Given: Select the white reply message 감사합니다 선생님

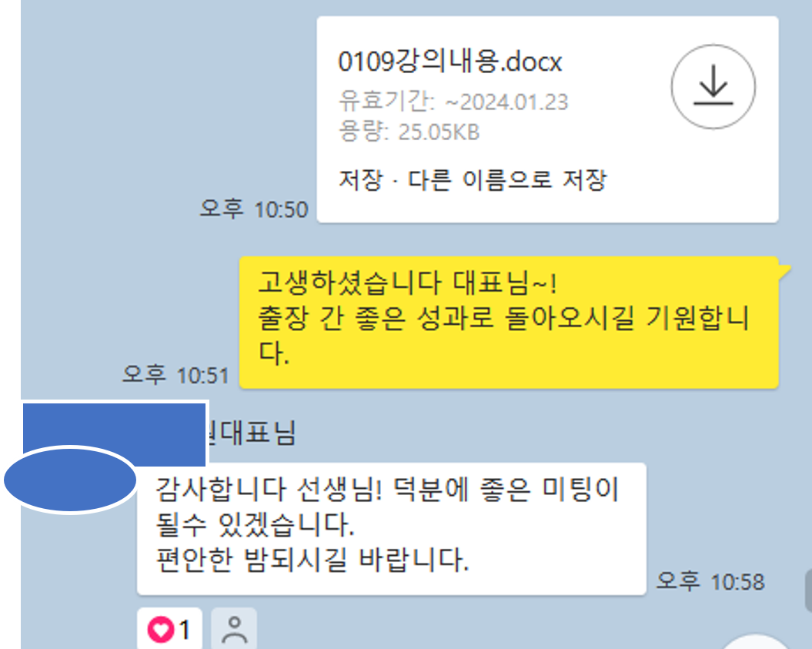Looking at the screenshot, I should 392,529.
